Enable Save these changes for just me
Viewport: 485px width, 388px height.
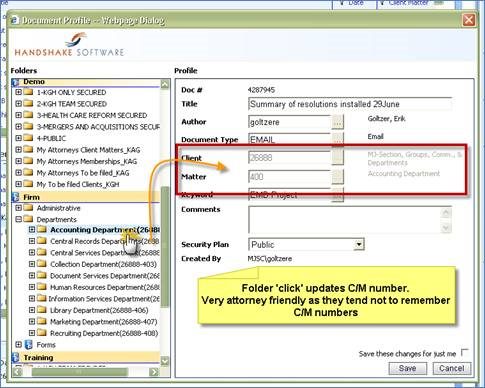pyautogui.click(x=464, y=352)
